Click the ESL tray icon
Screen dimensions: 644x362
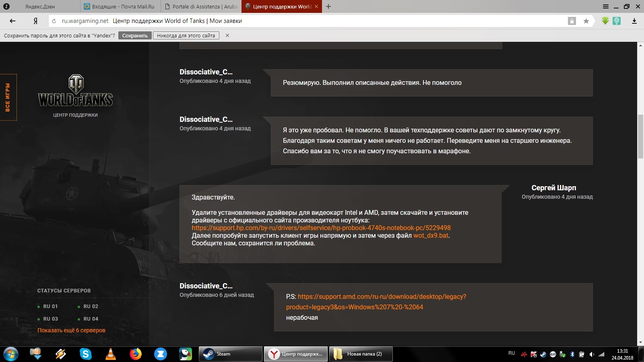click(553, 354)
